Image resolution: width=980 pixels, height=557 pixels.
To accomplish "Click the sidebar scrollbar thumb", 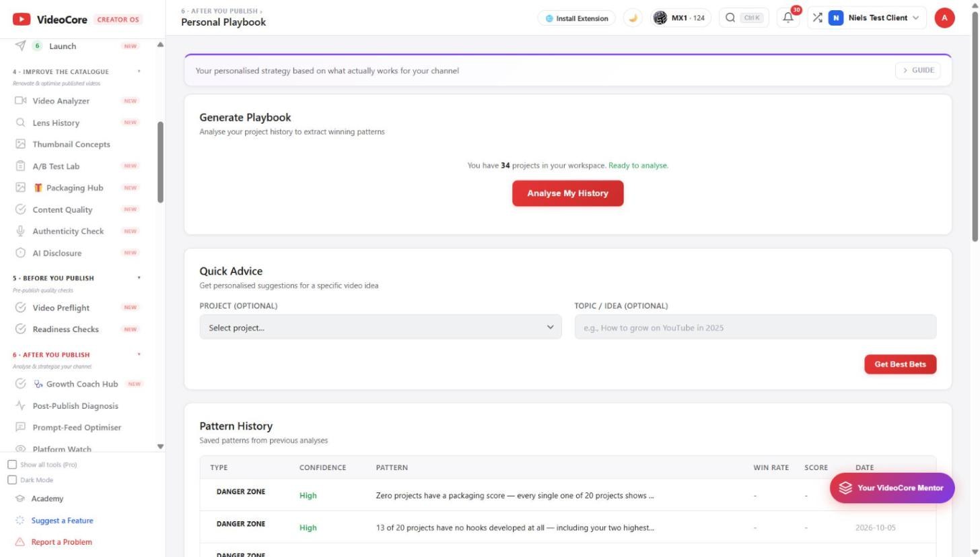I will click(160, 162).
